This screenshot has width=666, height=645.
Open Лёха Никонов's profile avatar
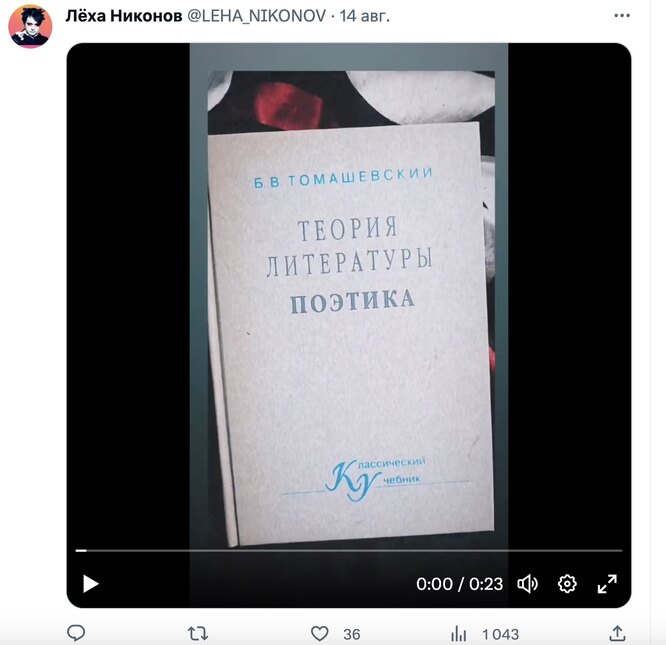(30, 26)
